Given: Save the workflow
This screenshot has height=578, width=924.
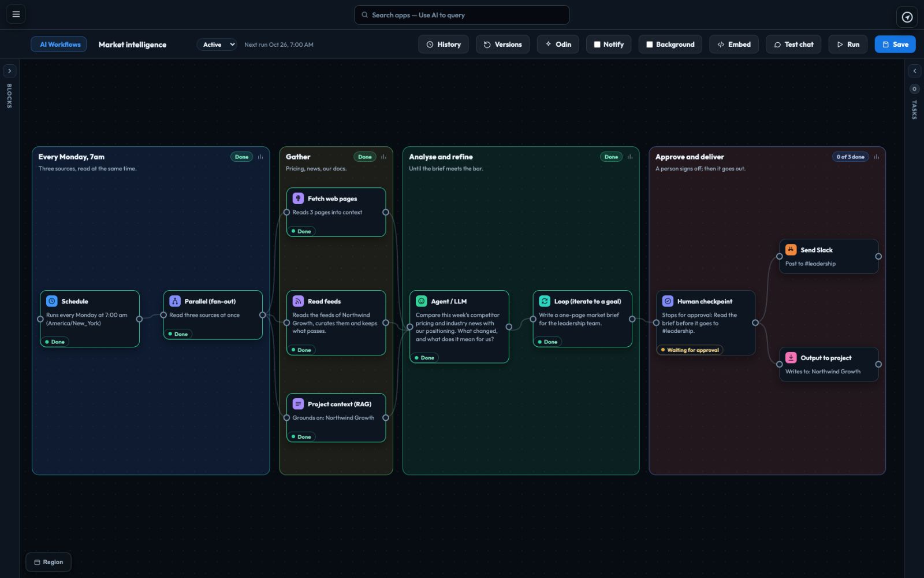Looking at the screenshot, I should (895, 45).
